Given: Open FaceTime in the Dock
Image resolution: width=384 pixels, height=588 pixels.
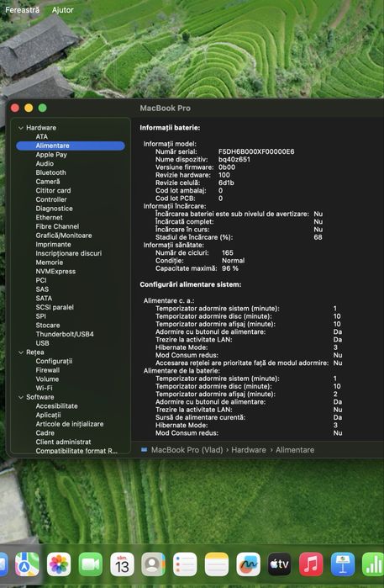Looking at the screenshot, I should [90, 564].
